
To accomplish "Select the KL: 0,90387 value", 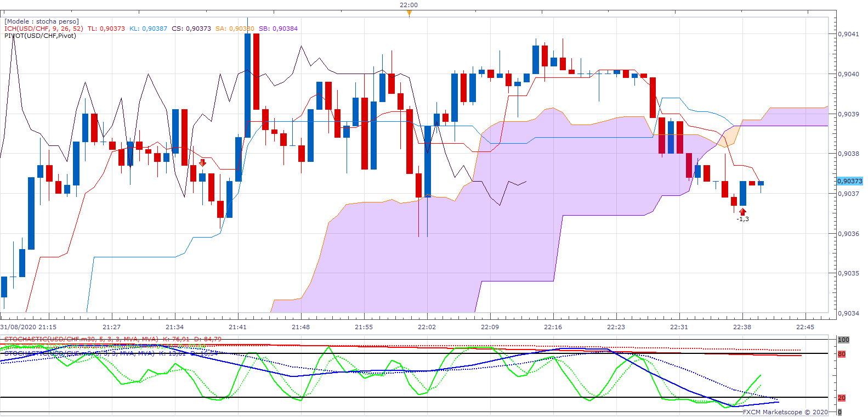I will coord(149,29).
